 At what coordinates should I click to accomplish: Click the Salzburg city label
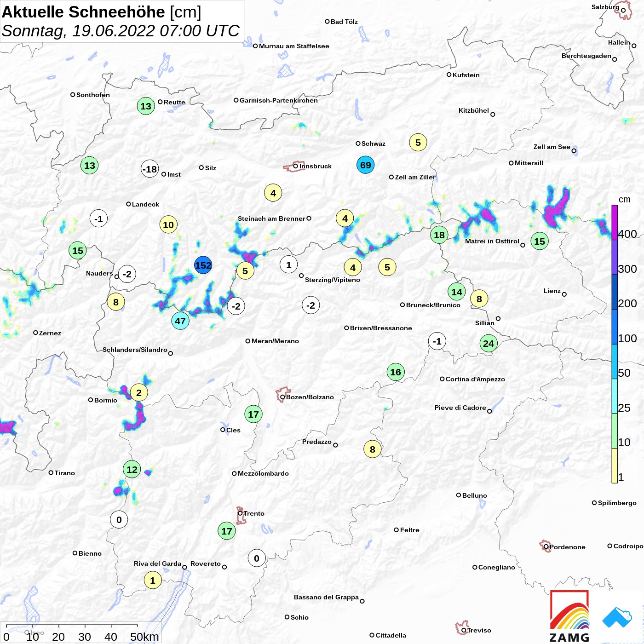[605, 7]
